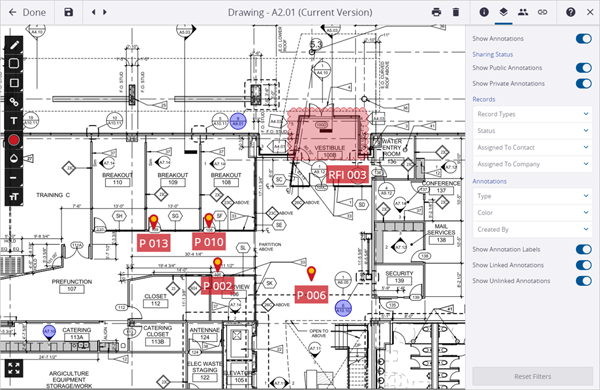
Task: Toggle Show Annotation Labels switch
Action: 584,249
